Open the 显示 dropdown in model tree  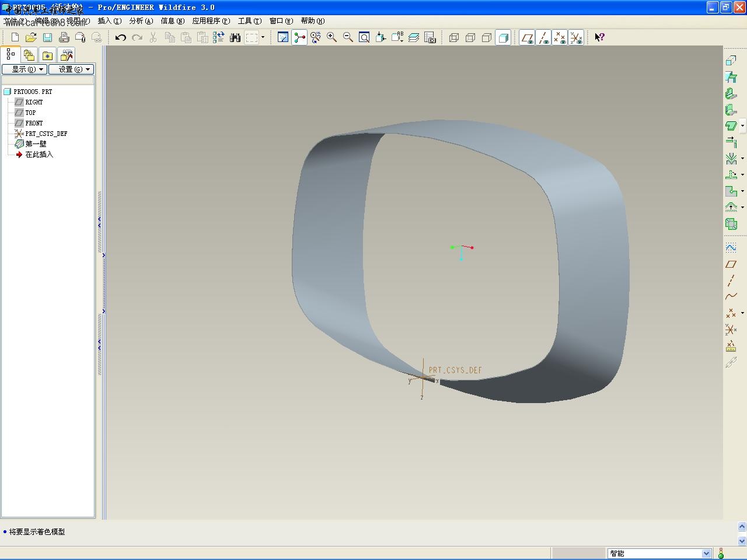[25, 69]
